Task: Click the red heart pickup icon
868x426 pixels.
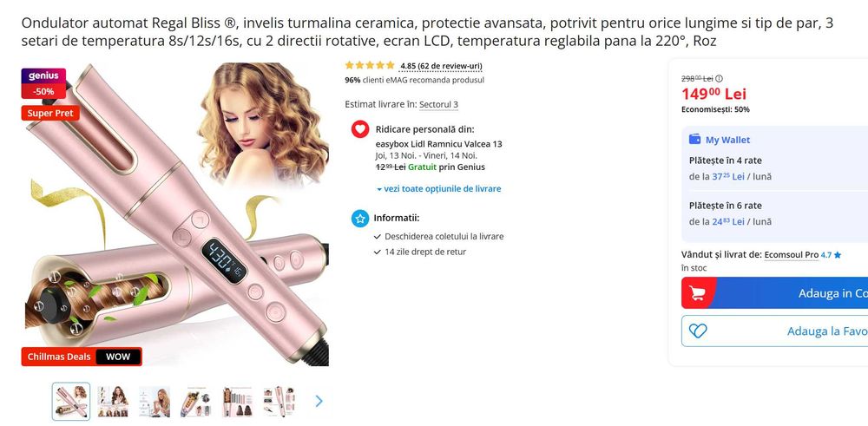Action: click(x=360, y=129)
